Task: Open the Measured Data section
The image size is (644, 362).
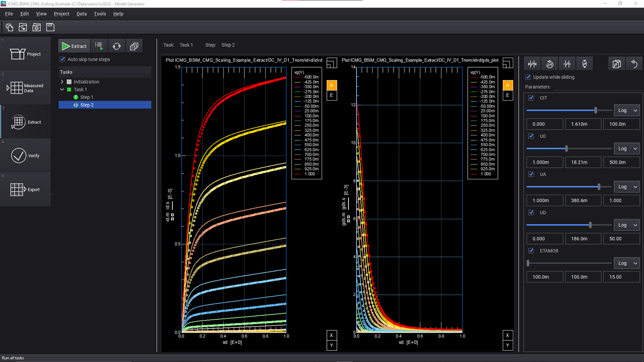Action: [x=25, y=88]
